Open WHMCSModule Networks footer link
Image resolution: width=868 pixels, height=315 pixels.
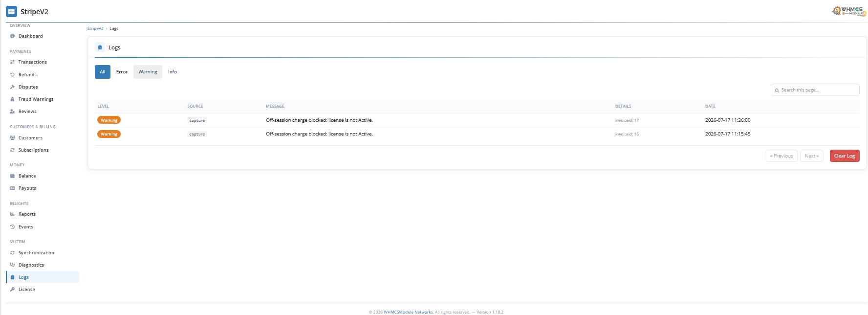pos(408,312)
